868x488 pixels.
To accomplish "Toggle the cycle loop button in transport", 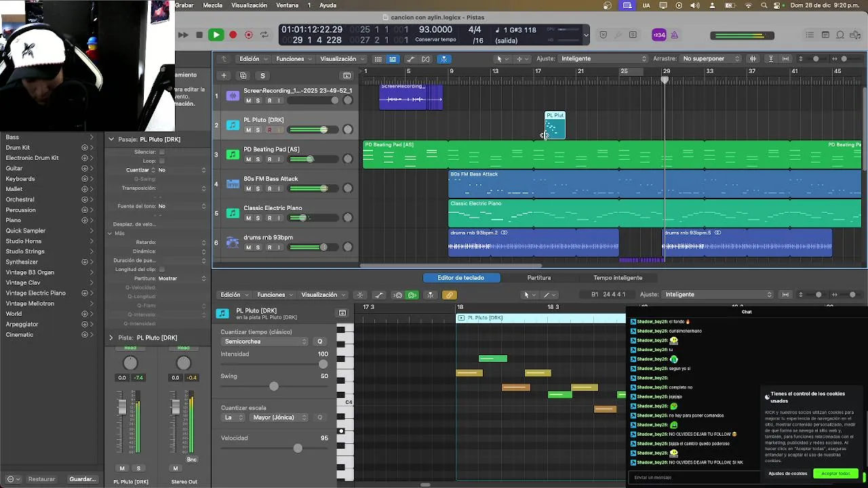I will coord(265,35).
